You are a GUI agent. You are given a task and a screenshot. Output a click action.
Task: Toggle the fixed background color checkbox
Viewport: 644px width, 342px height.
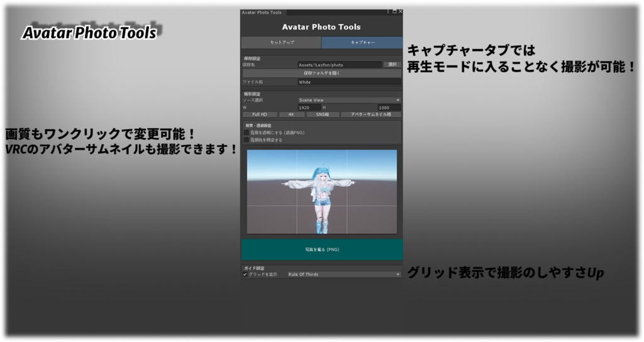pyautogui.click(x=247, y=140)
